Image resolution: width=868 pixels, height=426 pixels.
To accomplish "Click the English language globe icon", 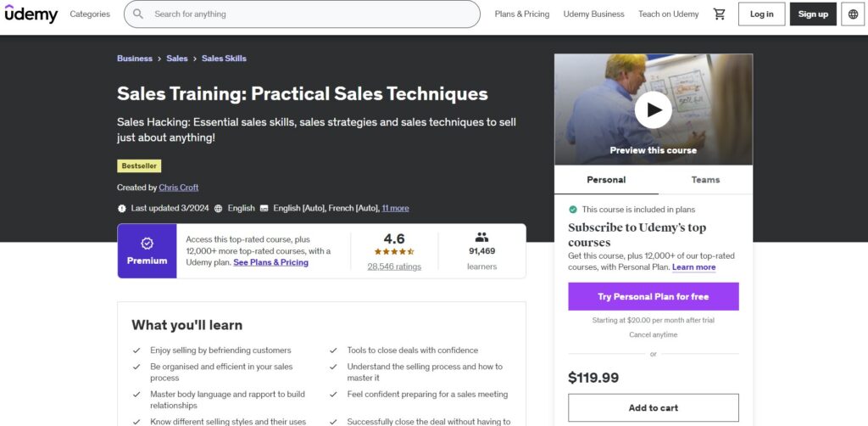I will 218,208.
